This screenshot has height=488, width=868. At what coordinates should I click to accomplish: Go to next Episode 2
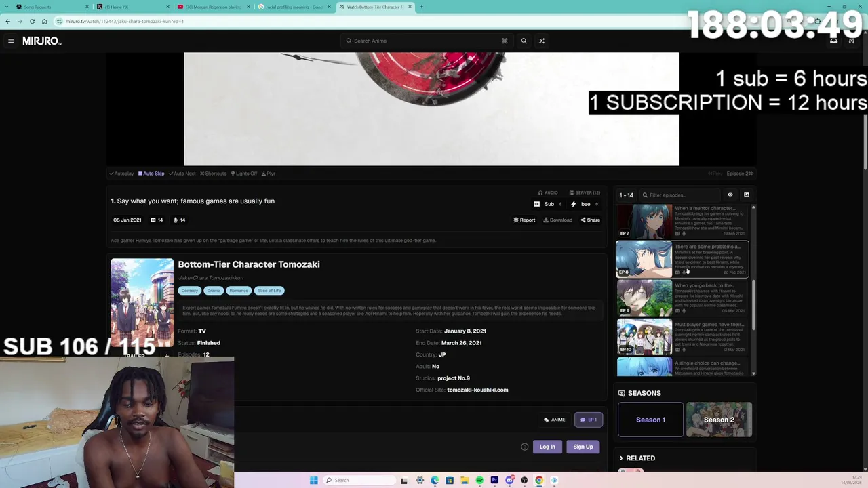(x=740, y=174)
